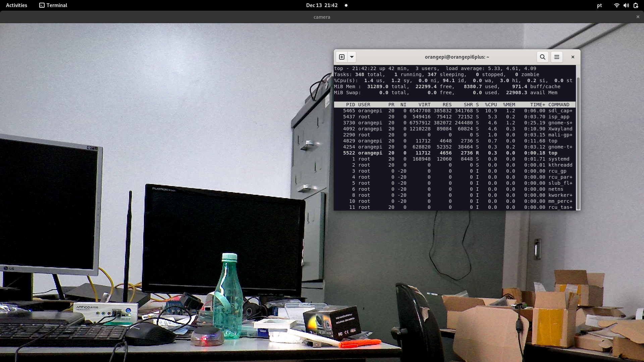644x362 pixels.
Task: Click the notification dot beside the clock
Action: 346,5
